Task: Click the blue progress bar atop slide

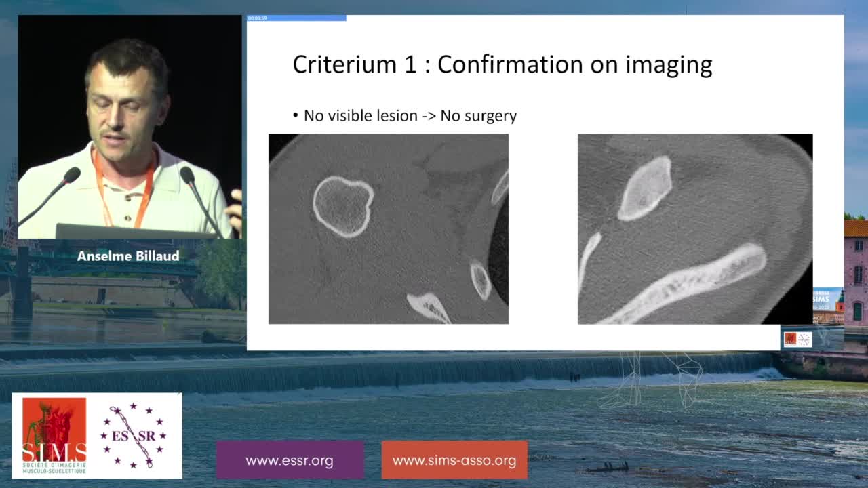Action: (296, 18)
